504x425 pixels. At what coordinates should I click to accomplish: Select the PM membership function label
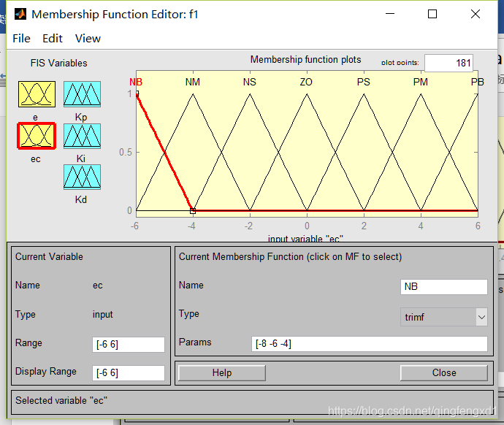421,83
